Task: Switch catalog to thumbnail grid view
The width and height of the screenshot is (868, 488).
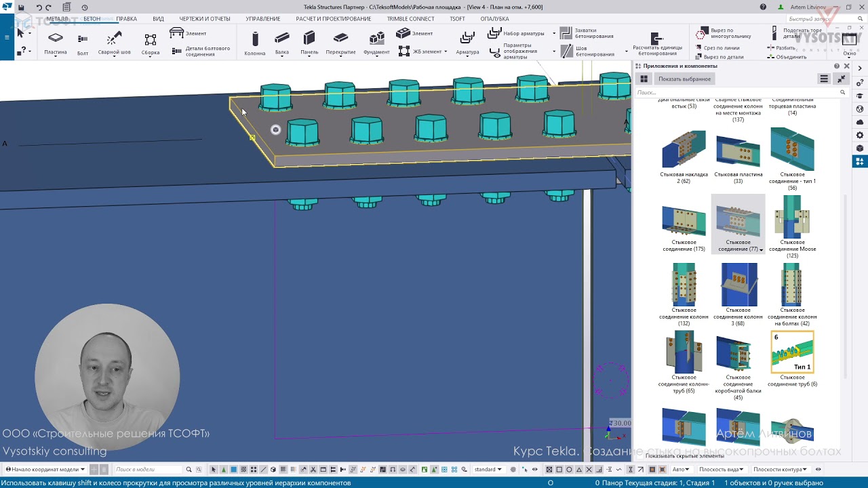Action: point(644,79)
